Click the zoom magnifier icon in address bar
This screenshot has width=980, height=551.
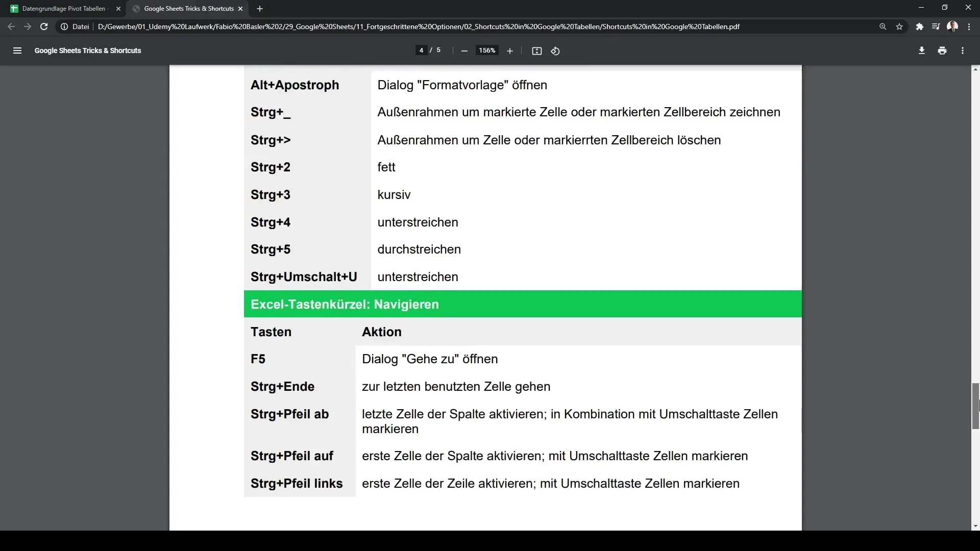(x=883, y=27)
